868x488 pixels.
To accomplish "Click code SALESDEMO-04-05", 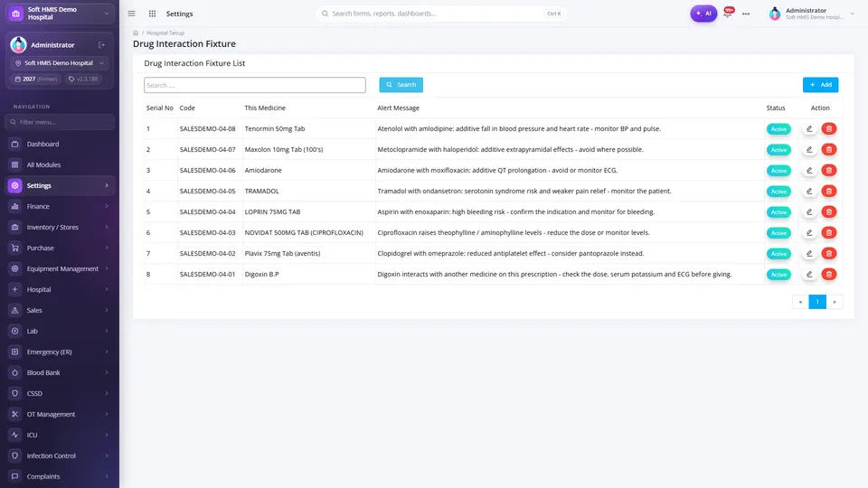I will (x=207, y=191).
